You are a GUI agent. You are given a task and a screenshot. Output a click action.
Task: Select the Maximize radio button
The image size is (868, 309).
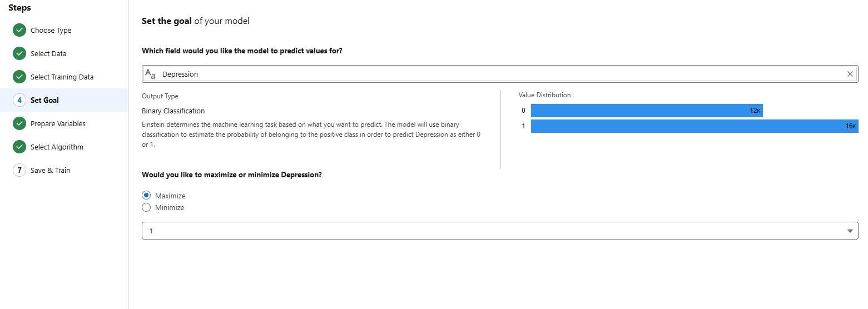click(146, 196)
